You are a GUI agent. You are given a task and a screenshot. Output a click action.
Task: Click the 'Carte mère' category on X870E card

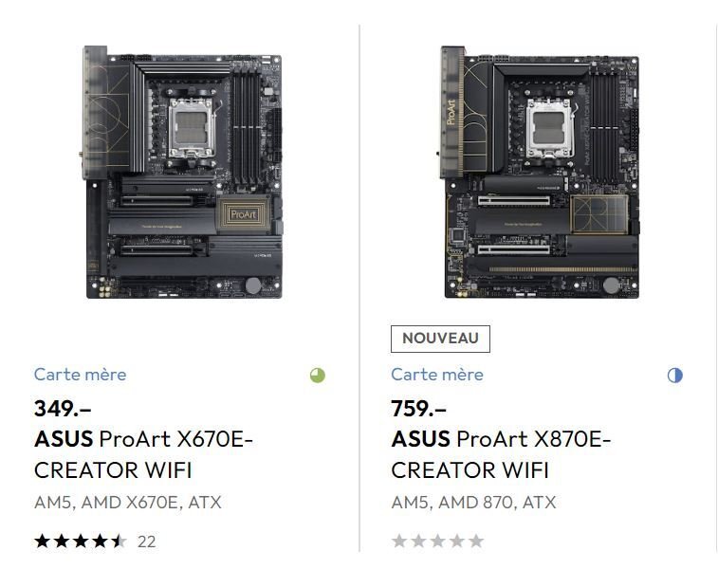437,375
